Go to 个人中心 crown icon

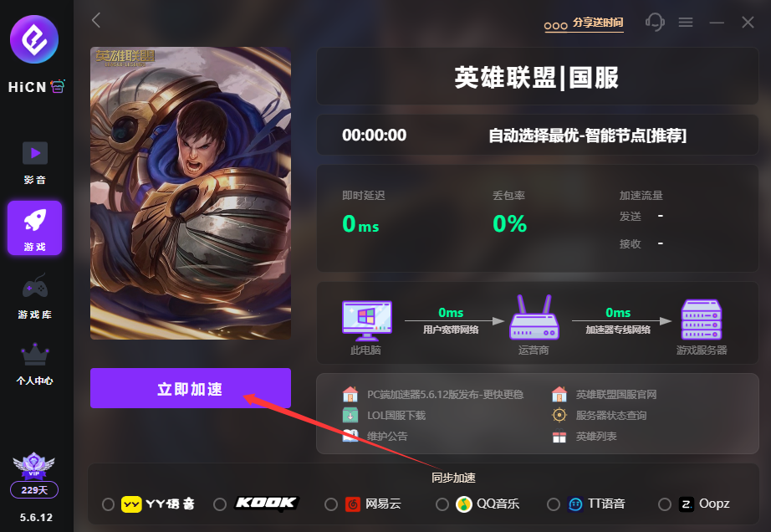(35, 354)
